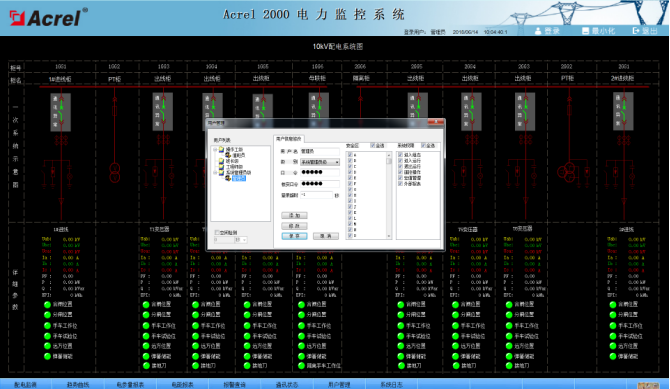The height and width of the screenshot is (389, 670).
Task: Click the 修改 button
Action: [294, 226]
